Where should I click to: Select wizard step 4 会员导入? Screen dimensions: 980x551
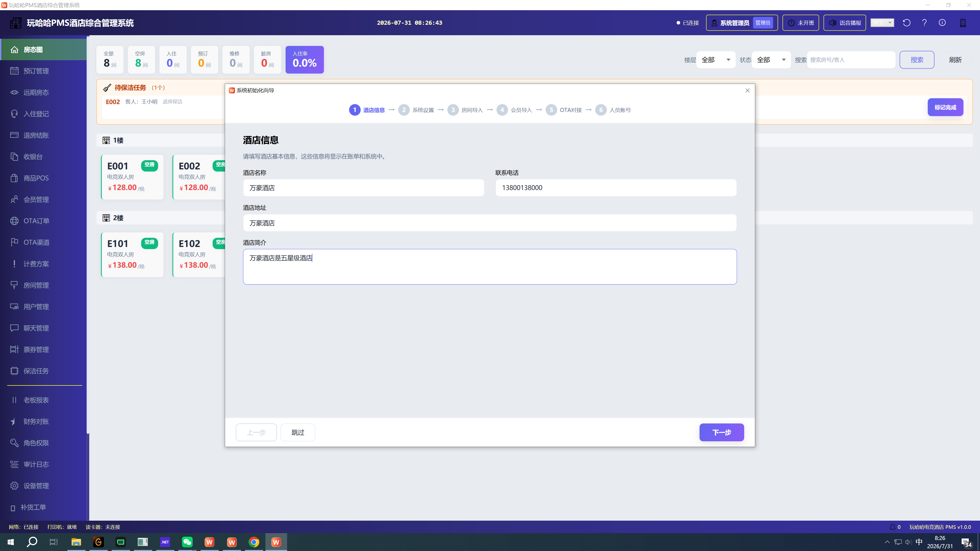514,110
